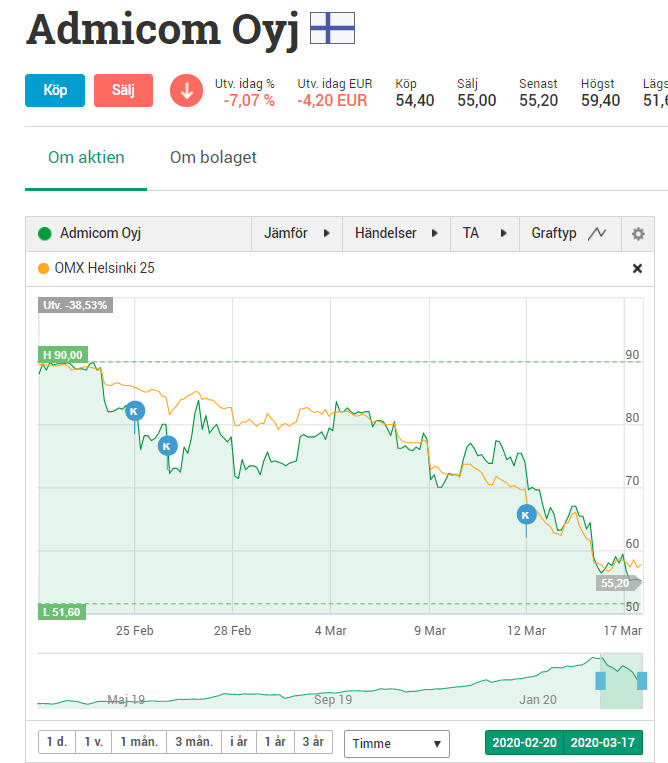Open the Graftyp chart type selector

pos(570,234)
